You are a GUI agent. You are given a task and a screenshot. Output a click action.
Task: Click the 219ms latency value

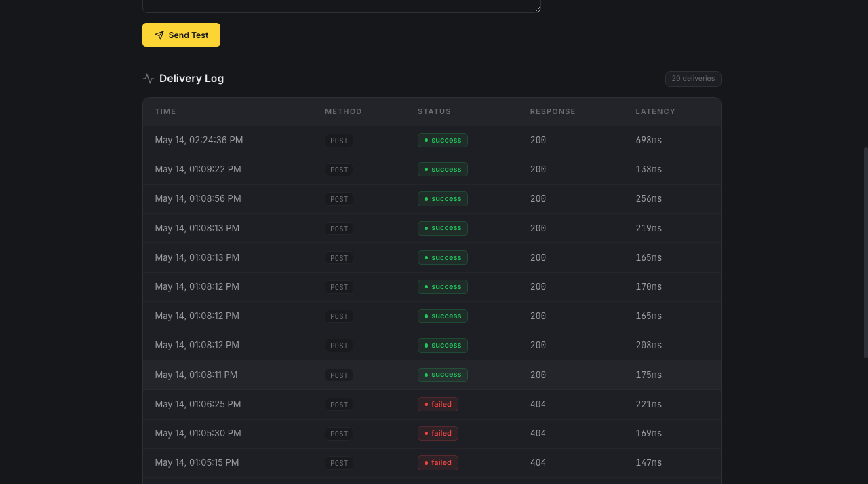coord(649,228)
